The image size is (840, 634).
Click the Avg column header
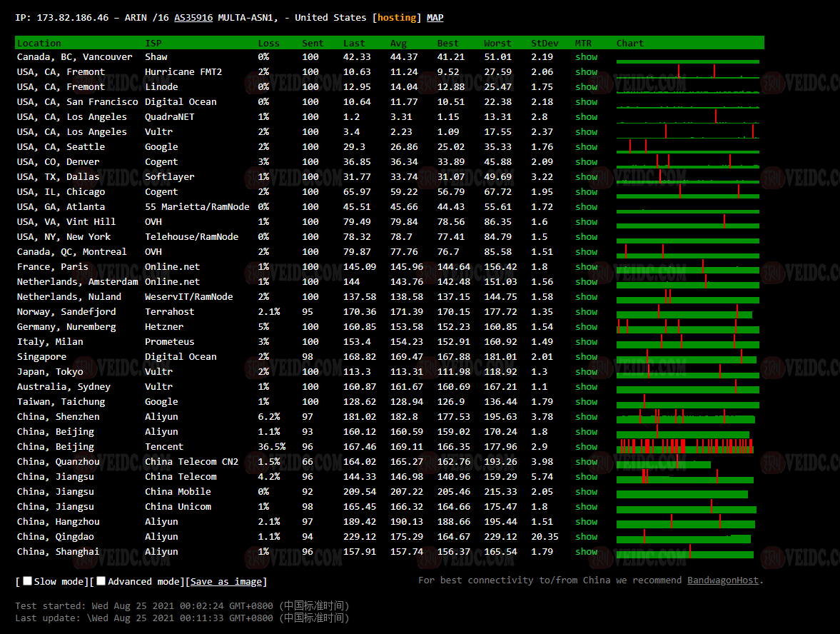point(398,44)
